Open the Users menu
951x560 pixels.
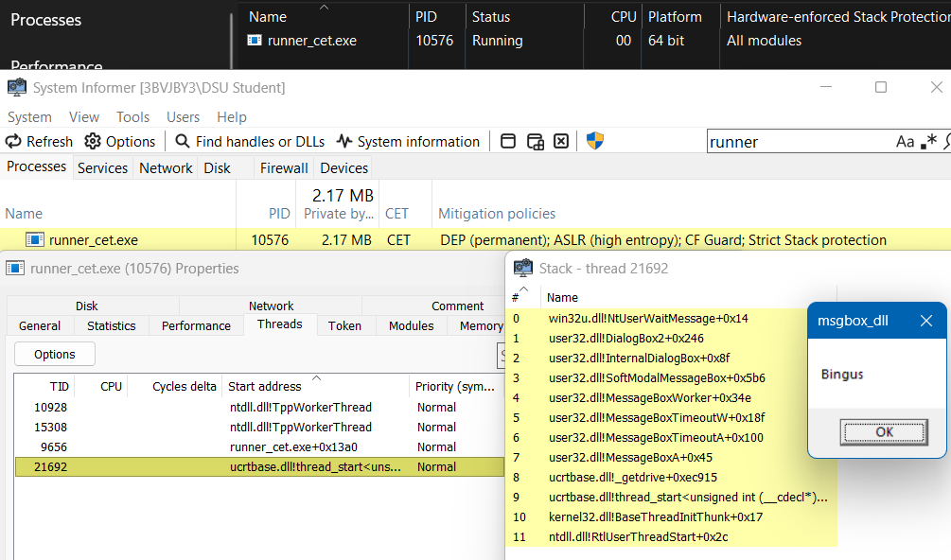click(183, 117)
